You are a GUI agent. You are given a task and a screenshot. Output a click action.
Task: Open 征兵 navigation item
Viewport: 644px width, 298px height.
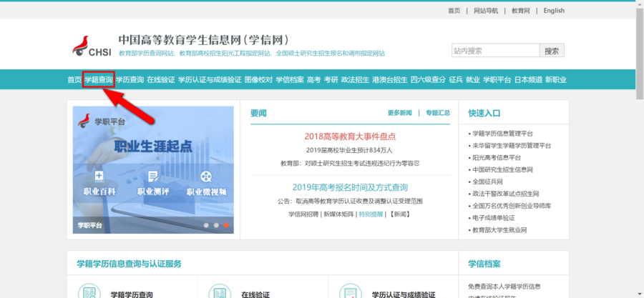pyautogui.click(x=456, y=80)
